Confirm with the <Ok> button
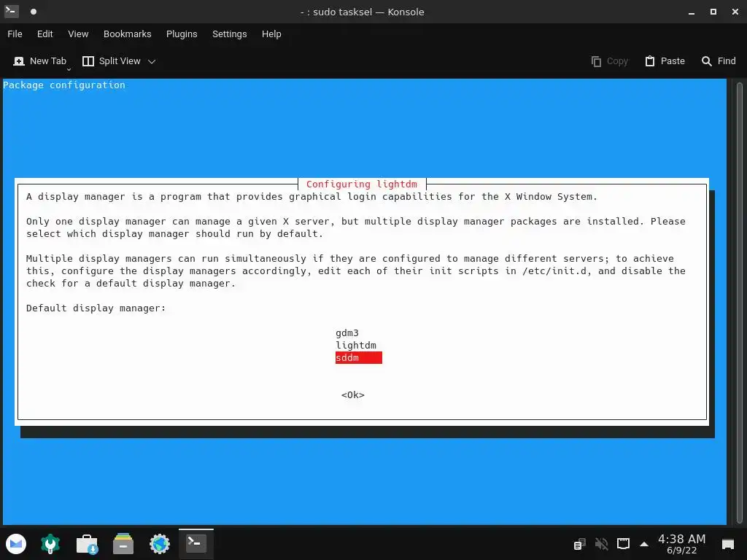Image resolution: width=747 pixels, height=560 pixels. coord(352,394)
